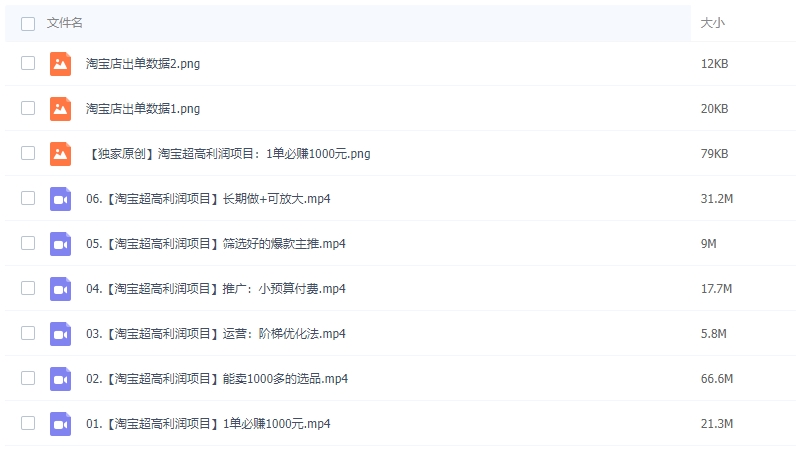The image size is (796, 459).
Task: Click the 12KB size value
Action: point(714,64)
